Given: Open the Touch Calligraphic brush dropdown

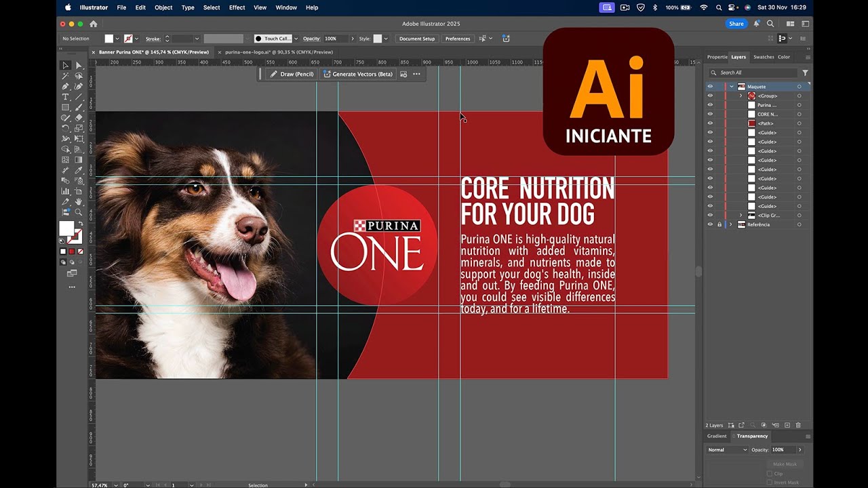Looking at the screenshot, I should (x=296, y=39).
